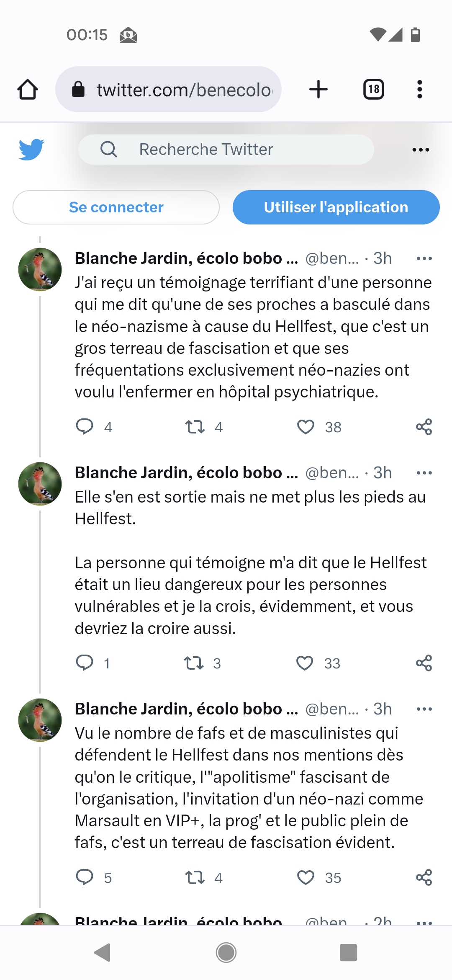The height and width of the screenshot is (980, 452).
Task: Reply to the tweet with 5 replies
Action: 85,877
